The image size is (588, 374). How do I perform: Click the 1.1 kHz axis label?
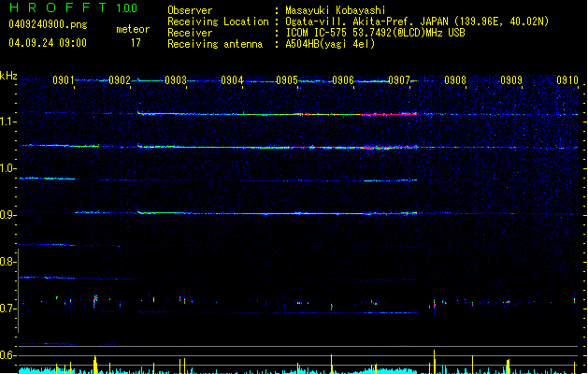tap(8, 122)
